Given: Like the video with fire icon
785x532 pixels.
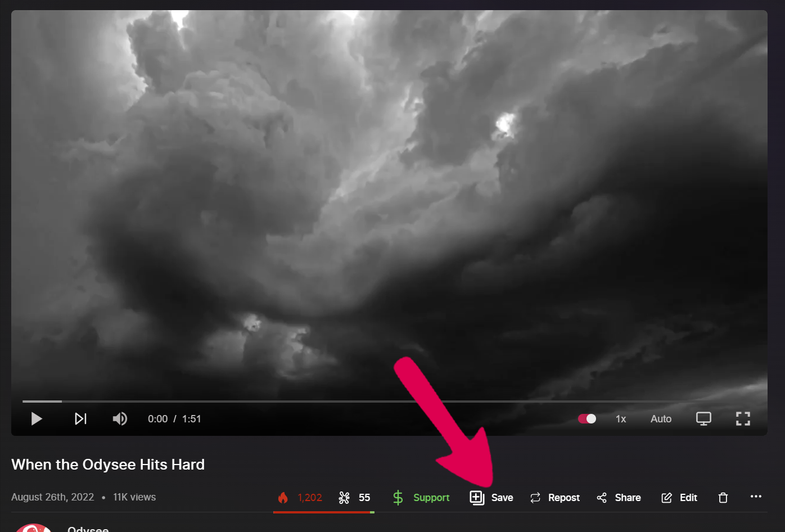Looking at the screenshot, I should click(299, 498).
